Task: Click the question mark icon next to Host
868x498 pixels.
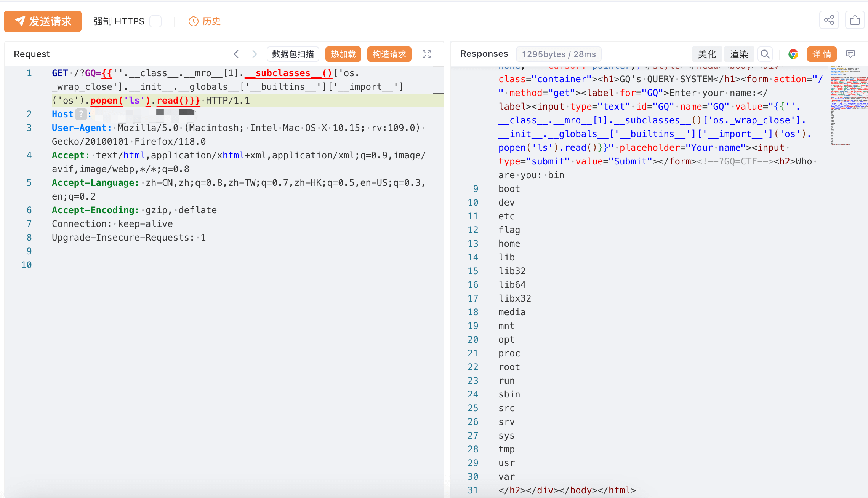Action: [x=81, y=114]
